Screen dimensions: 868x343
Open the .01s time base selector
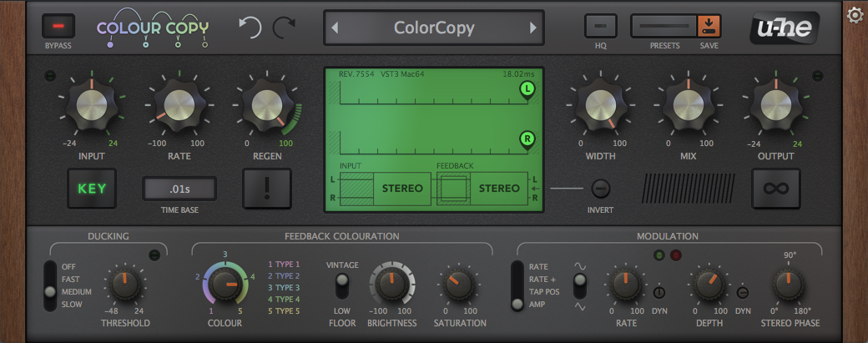pos(179,189)
